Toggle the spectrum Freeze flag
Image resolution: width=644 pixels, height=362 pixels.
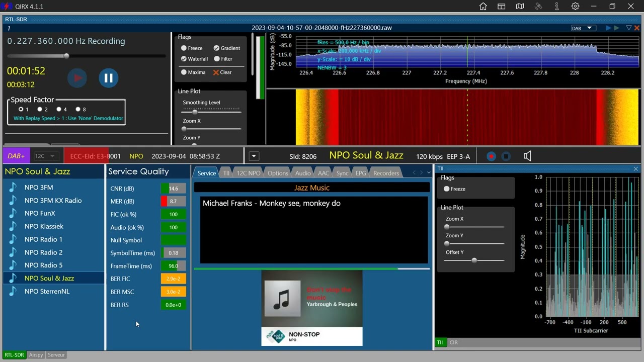tap(184, 48)
